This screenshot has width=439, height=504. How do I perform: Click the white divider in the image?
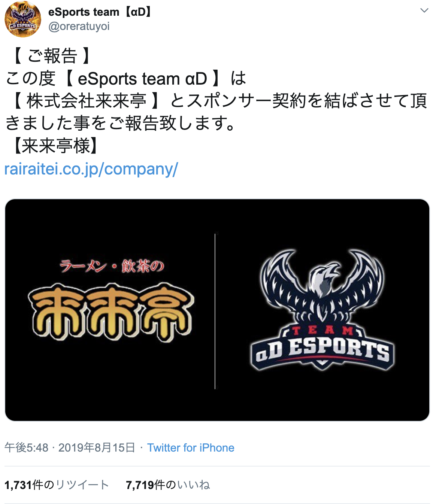click(215, 311)
